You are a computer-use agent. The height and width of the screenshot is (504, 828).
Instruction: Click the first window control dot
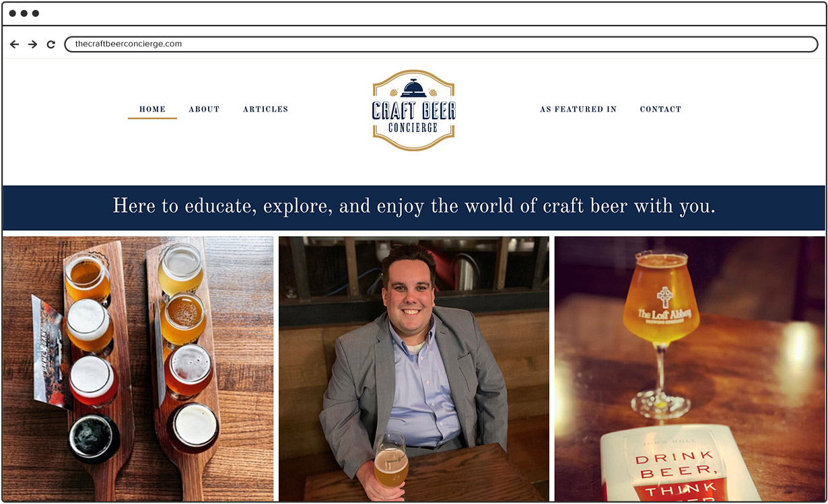pyautogui.click(x=13, y=13)
